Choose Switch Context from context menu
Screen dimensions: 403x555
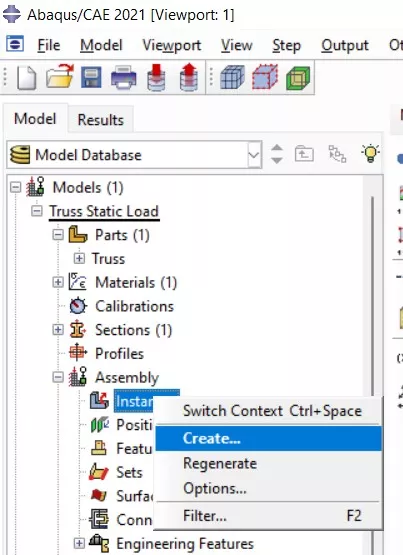point(269,411)
